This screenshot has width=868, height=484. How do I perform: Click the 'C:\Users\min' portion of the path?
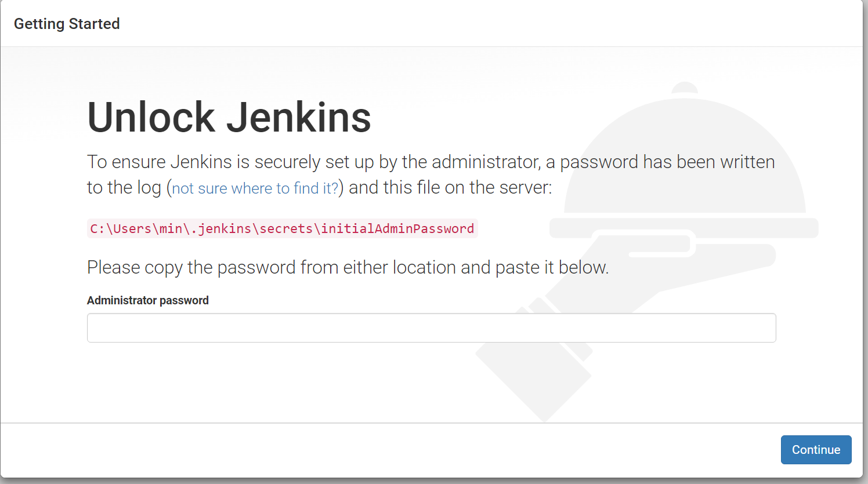pos(136,228)
